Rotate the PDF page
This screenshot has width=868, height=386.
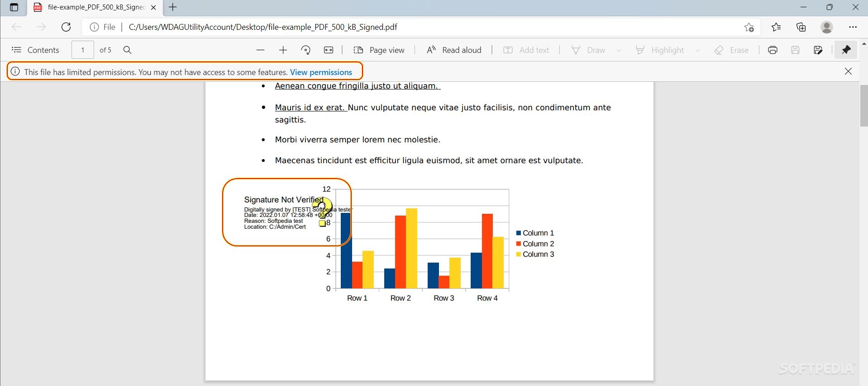click(306, 50)
